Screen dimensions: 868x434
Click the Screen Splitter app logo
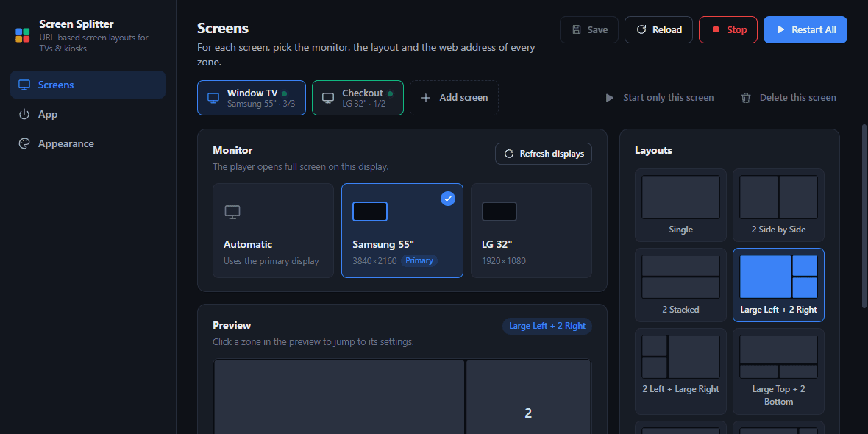23,35
